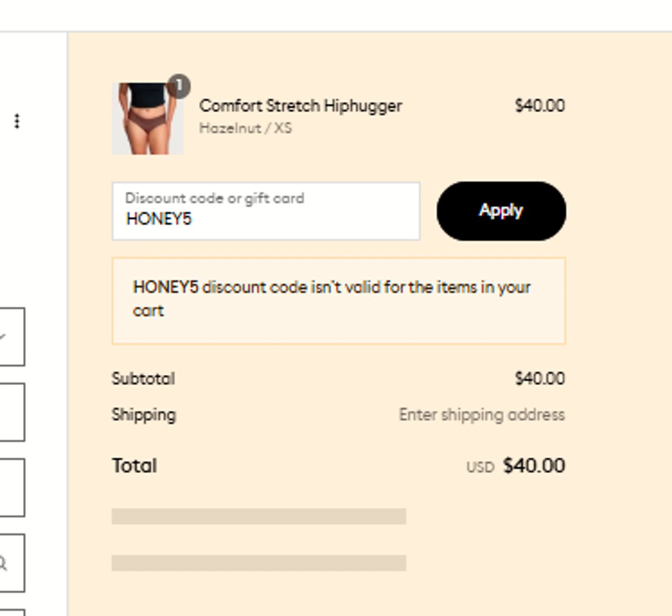
Task: Click the USD currency label
Action: 480,467
